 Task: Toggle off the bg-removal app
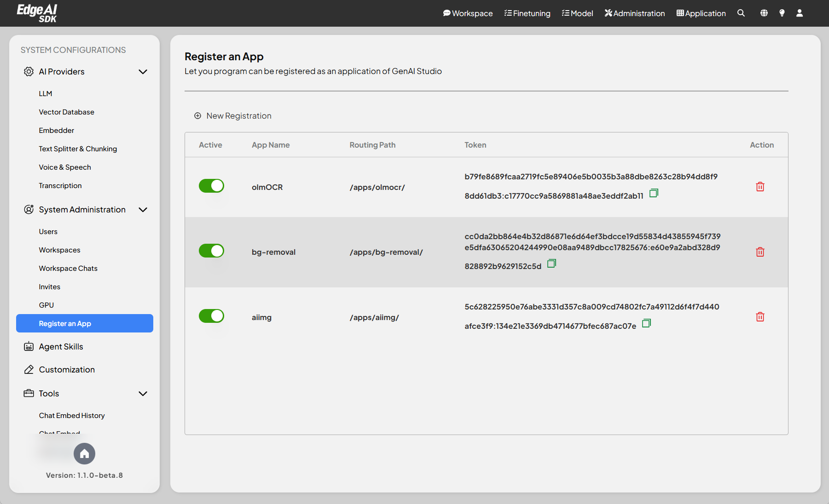[211, 251]
